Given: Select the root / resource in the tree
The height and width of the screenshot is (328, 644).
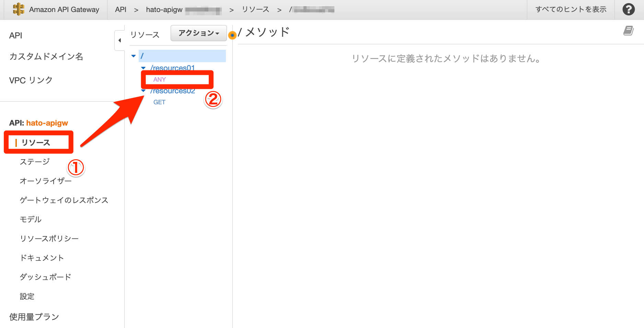Looking at the screenshot, I should [142, 56].
